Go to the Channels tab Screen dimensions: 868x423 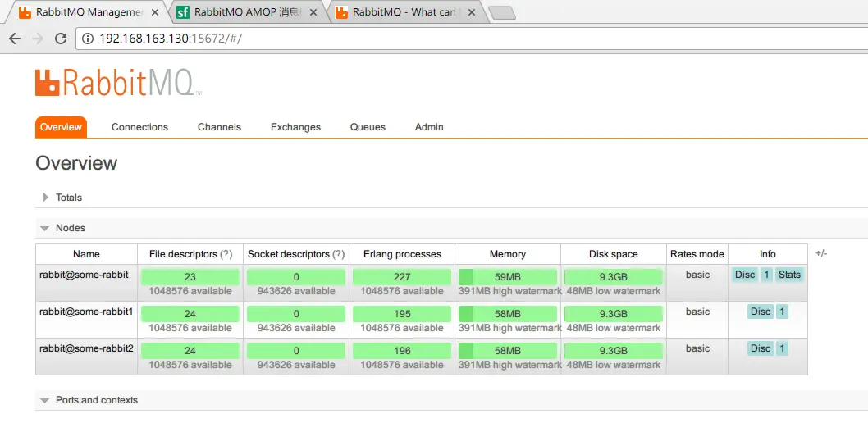click(x=219, y=127)
